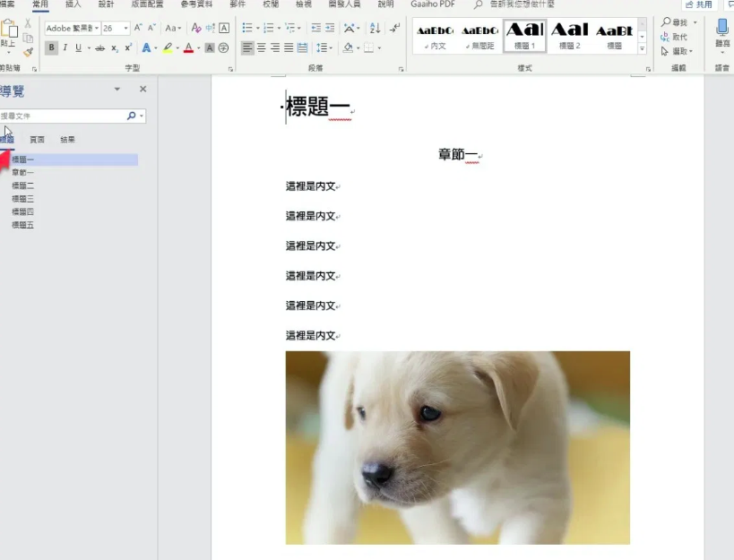Click the Decrease Font Size icon
The width and height of the screenshot is (734, 560).
click(x=151, y=28)
